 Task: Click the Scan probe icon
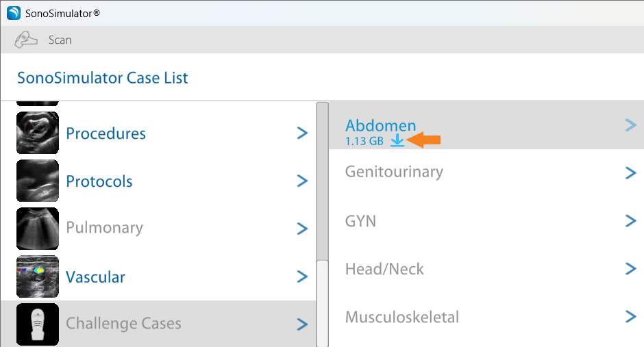(25, 40)
